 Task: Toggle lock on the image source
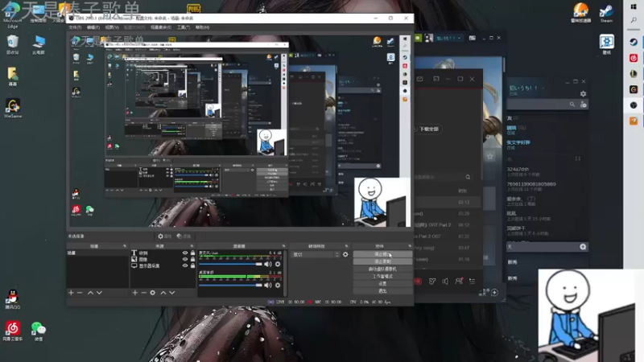pos(192,259)
